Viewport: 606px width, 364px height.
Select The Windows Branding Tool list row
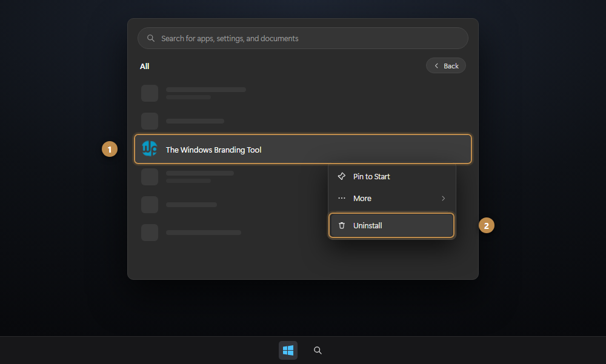pyautogui.click(x=303, y=149)
